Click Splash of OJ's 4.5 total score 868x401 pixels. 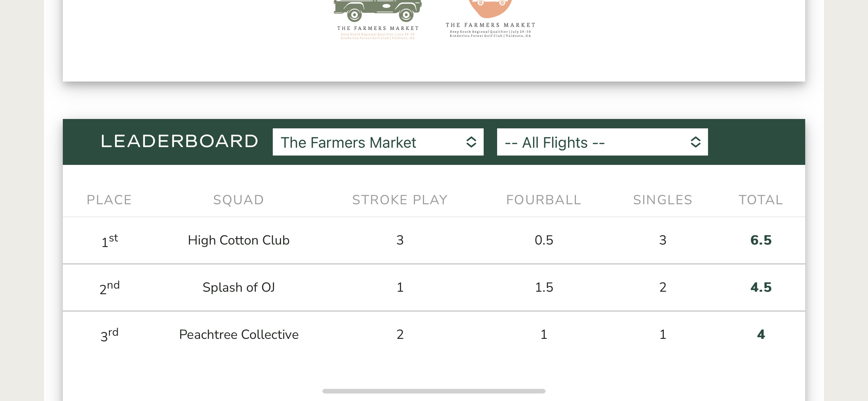point(761,288)
